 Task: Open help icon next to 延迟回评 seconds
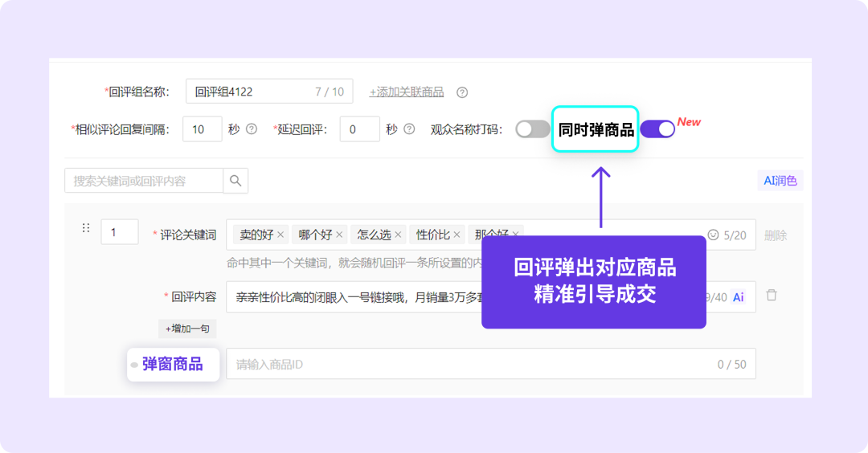click(x=409, y=129)
